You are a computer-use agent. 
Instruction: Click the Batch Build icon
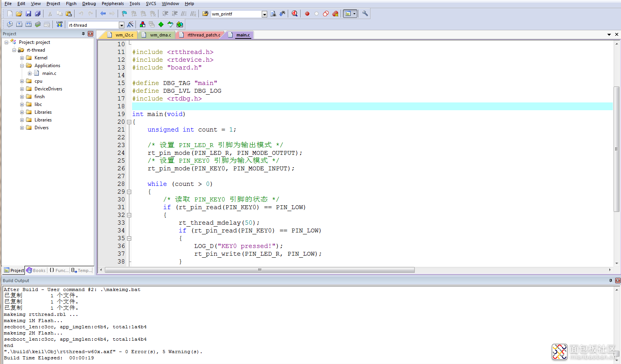pyautogui.click(x=38, y=24)
